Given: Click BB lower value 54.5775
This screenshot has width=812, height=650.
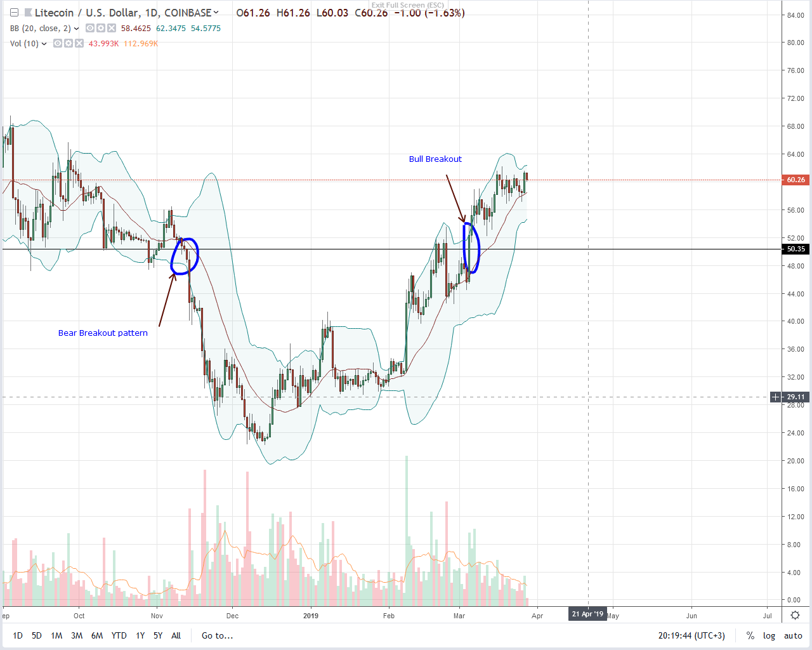Looking at the screenshot, I should (206, 29).
